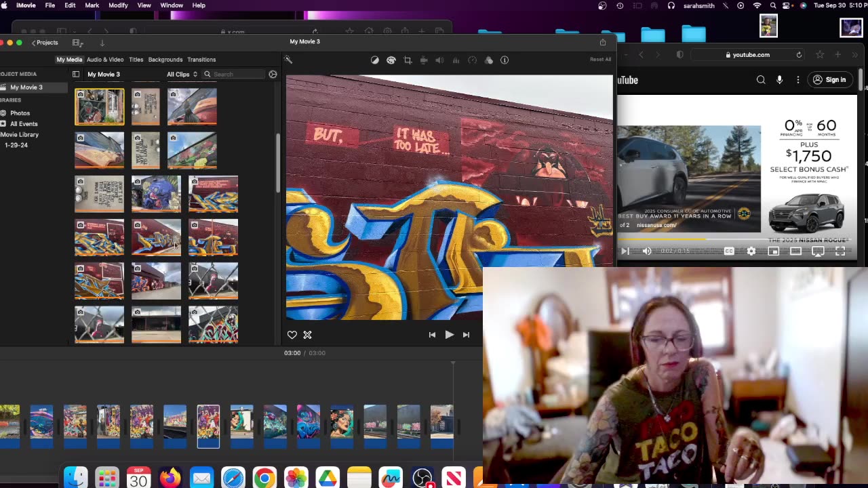The height and width of the screenshot is (488, 868).
Task: Bookmark youtube.com with star icon
Action: click(x=820, y=55)
